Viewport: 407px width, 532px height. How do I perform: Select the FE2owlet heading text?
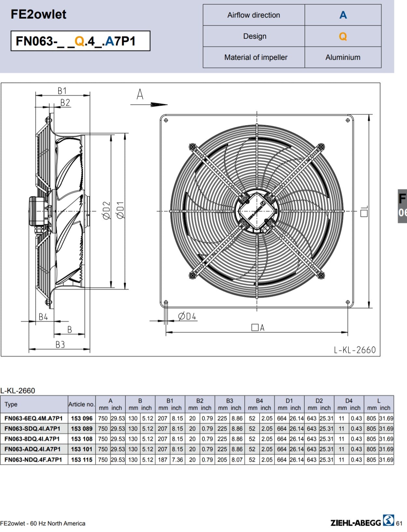[x=38, y=14]
